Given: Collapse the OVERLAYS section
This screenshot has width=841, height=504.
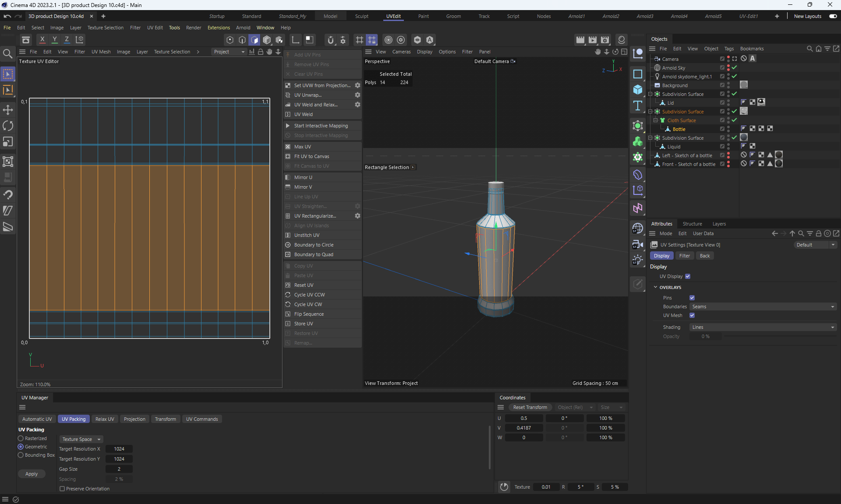Looking at the screenshot, I should click(x=656, y=287).
